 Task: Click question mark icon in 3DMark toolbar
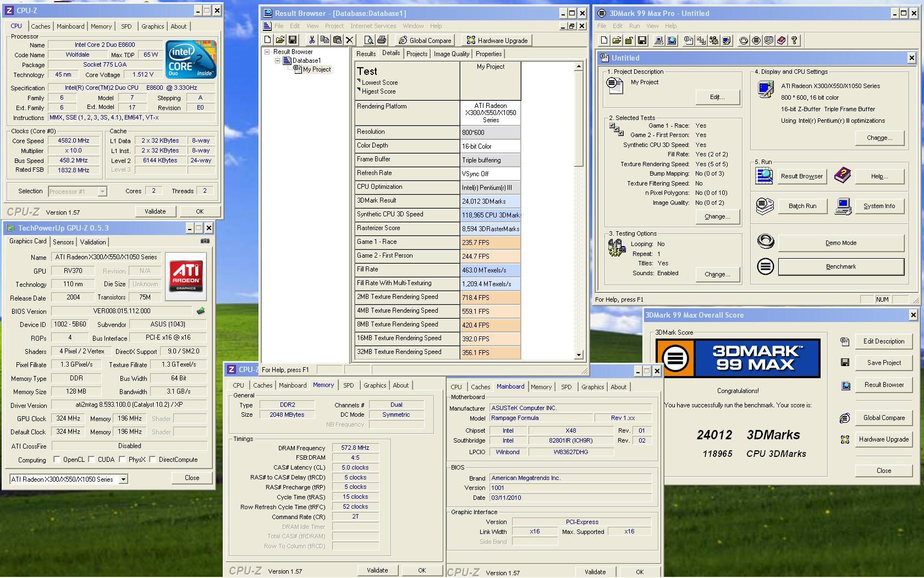click(x=794, y=40)
